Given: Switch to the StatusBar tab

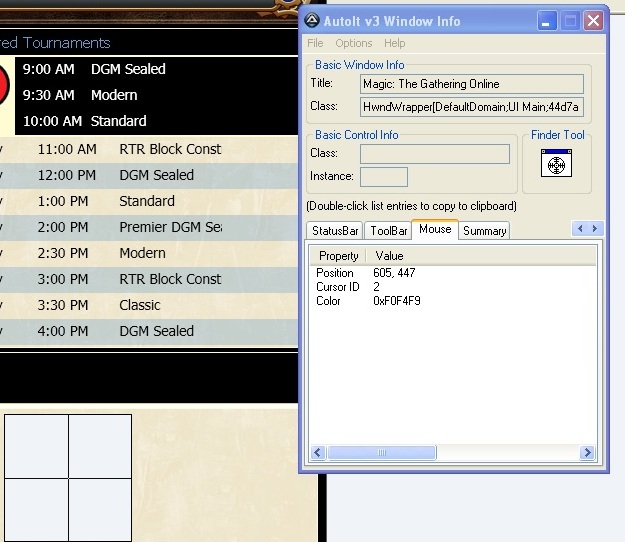Looking at the screenshot, I should click(335, 231).
